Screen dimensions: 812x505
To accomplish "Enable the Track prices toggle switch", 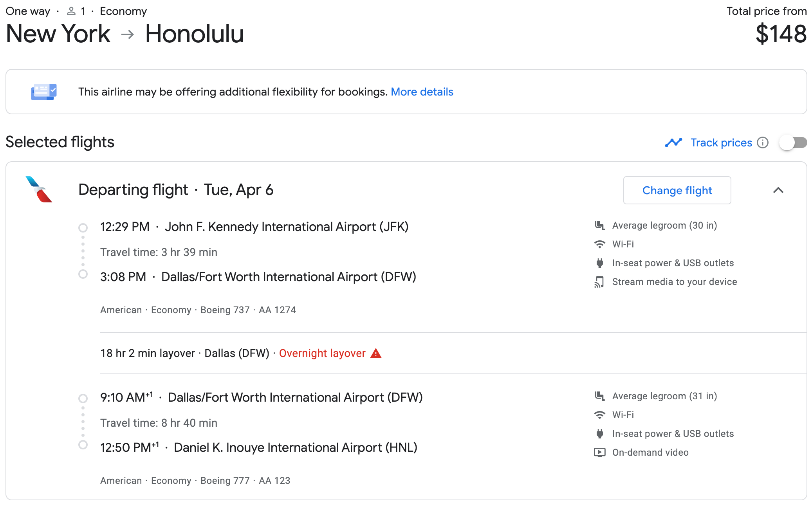I will (793, 142).
